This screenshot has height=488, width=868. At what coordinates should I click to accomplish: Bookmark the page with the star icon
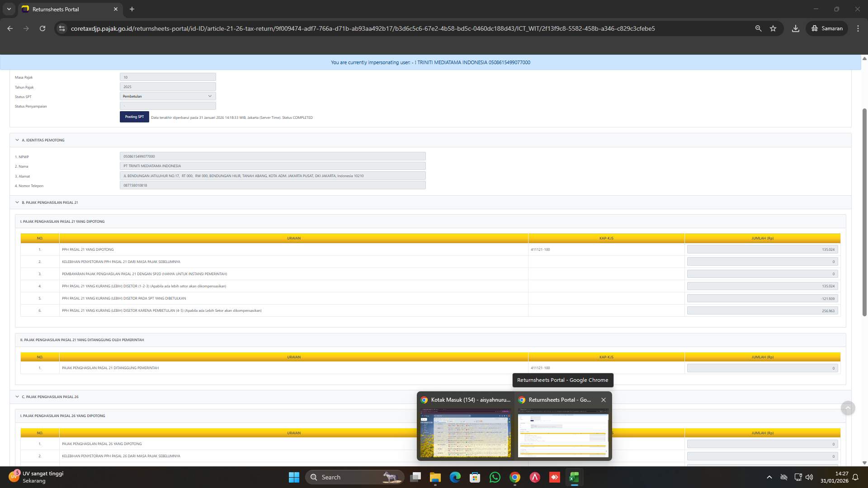773,28
